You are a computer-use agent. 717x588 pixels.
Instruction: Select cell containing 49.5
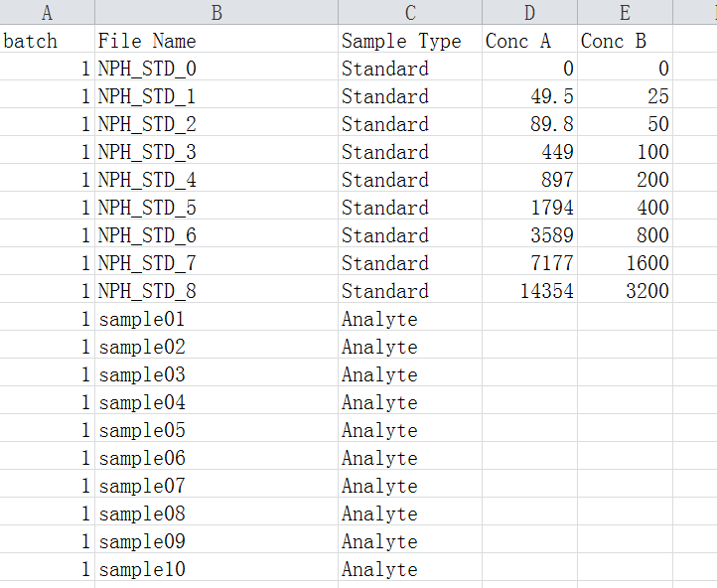click(529, 96)
